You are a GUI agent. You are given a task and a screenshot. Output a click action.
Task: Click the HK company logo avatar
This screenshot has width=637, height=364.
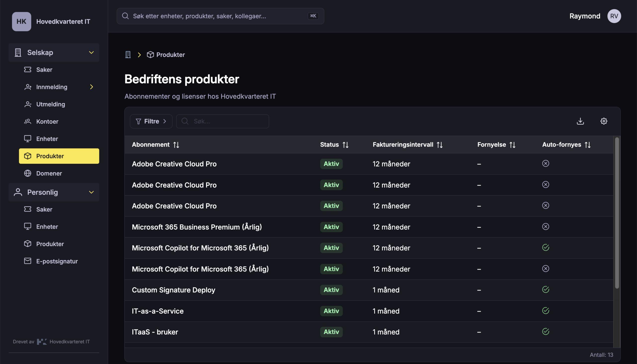tap(21, 21)
